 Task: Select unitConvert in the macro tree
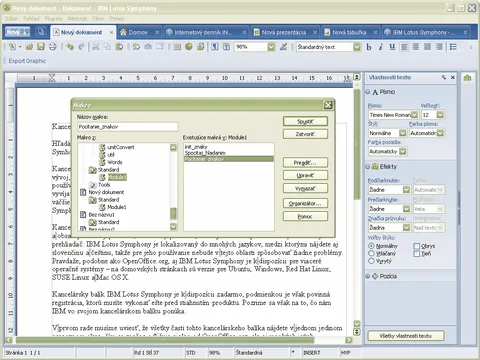(121, 147)
